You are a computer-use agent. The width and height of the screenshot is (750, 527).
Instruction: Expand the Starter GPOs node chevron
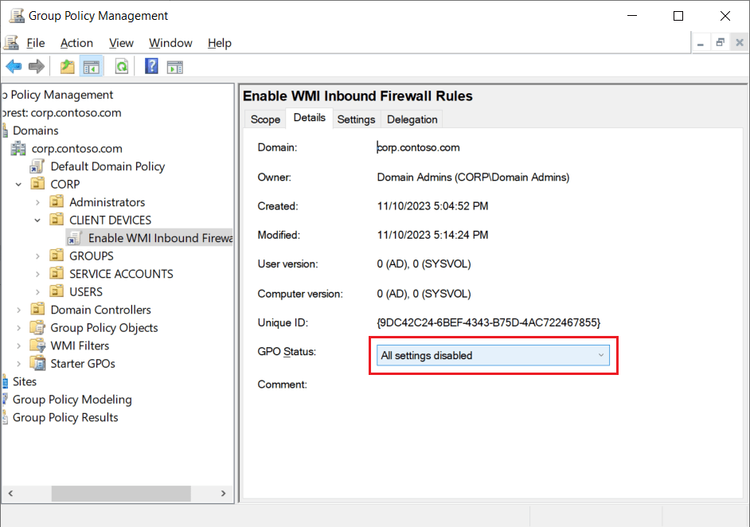point(19,363)
